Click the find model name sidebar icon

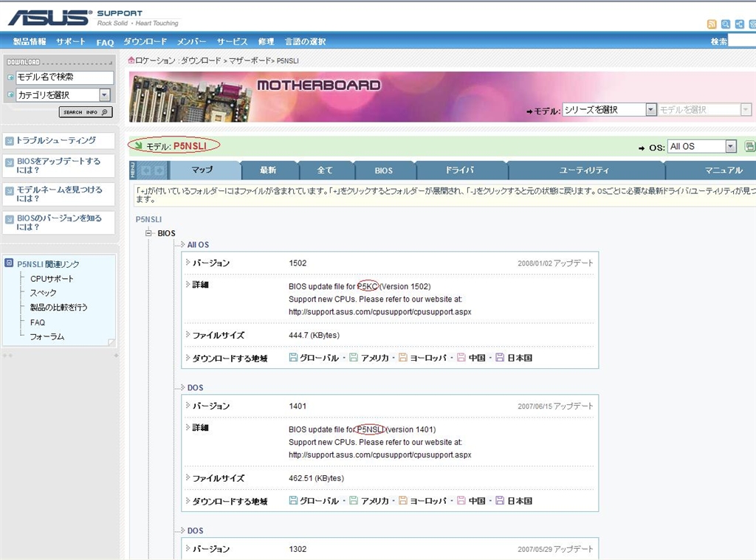9,191
